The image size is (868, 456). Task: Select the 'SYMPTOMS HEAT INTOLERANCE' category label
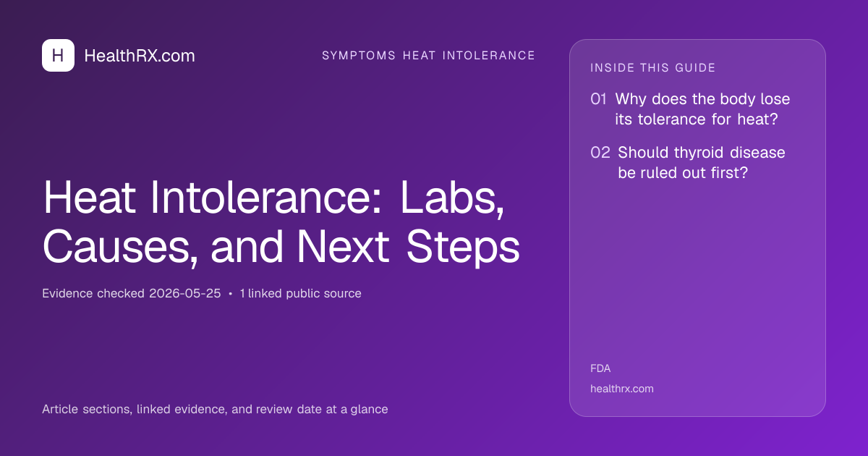(x=428, y=56)
